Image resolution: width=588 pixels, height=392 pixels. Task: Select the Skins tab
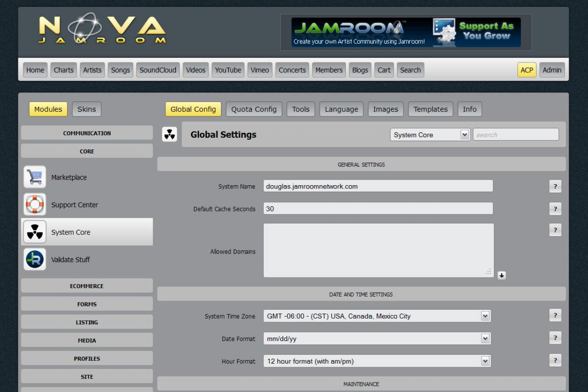[87, 109]
